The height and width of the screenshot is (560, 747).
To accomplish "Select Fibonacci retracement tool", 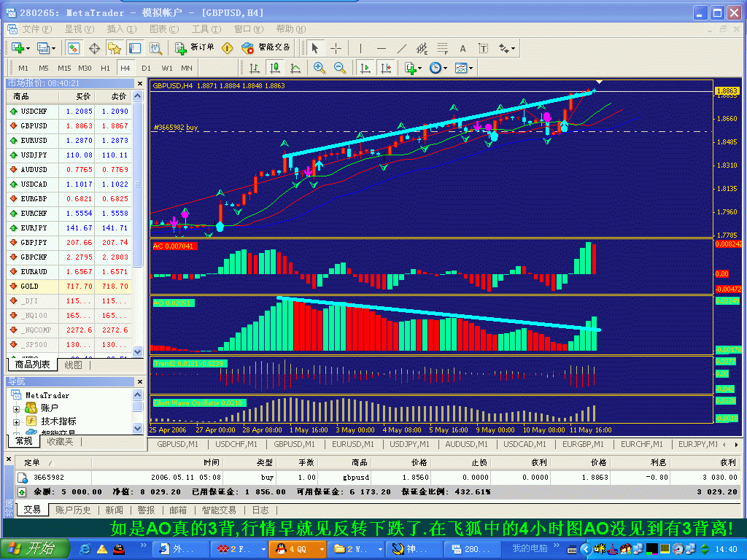I will click(x=443, y=48).
